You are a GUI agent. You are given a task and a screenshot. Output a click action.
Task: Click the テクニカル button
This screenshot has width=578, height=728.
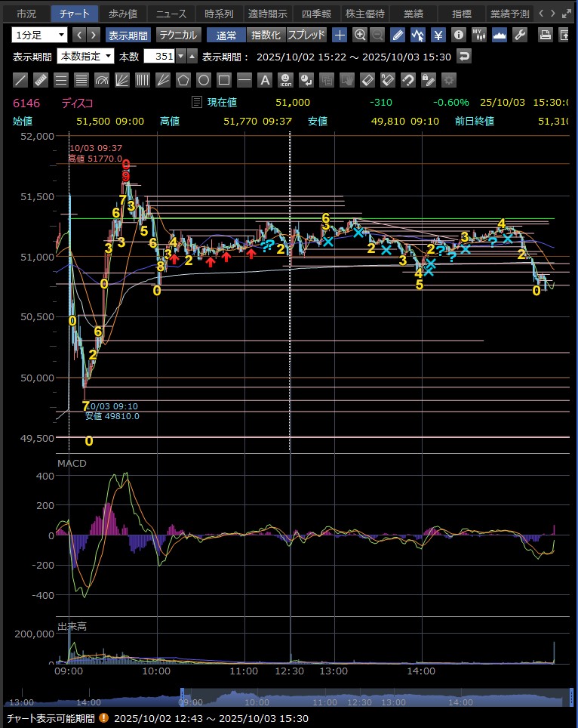tap(179, 35)
